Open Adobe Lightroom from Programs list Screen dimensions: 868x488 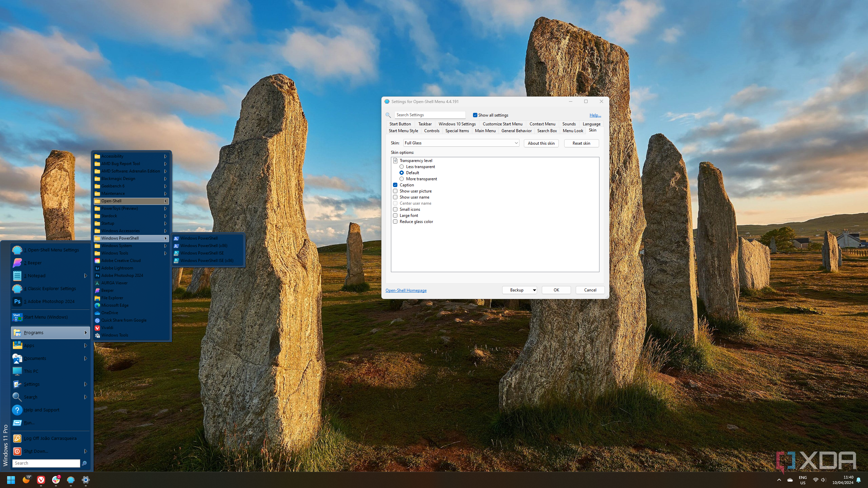(x=117, y=268)
